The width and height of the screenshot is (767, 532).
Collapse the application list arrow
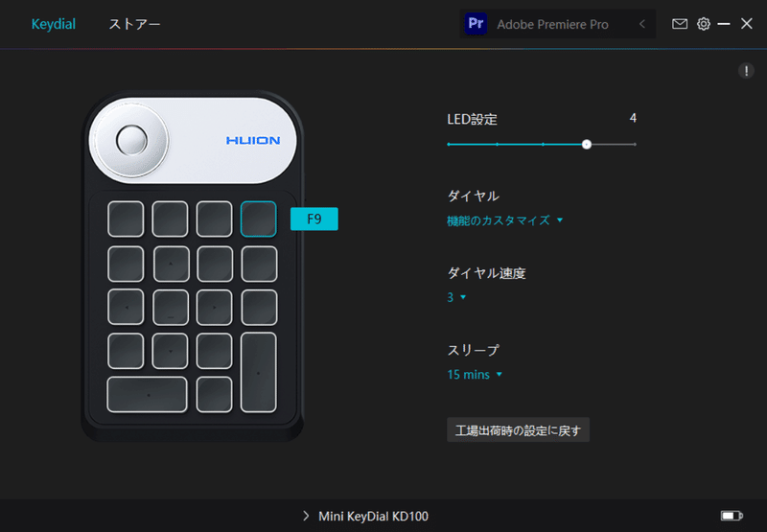pos(642,23)
